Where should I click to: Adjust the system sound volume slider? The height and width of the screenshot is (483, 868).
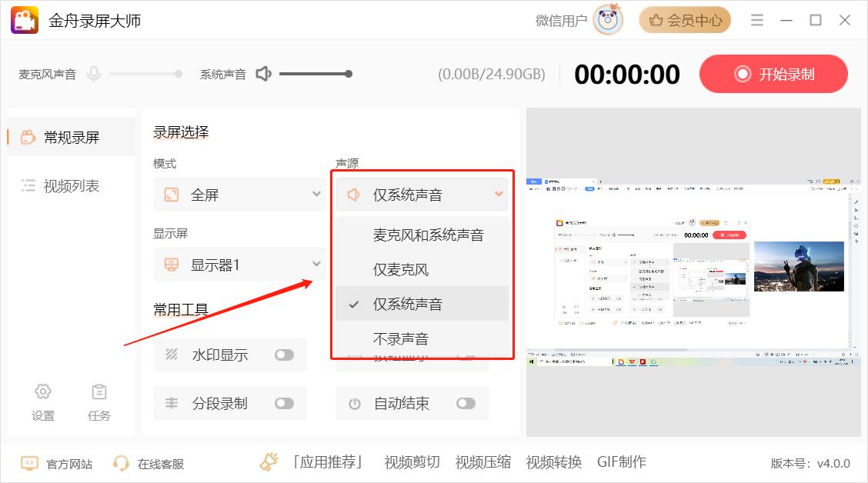click(x=315, y=74)
